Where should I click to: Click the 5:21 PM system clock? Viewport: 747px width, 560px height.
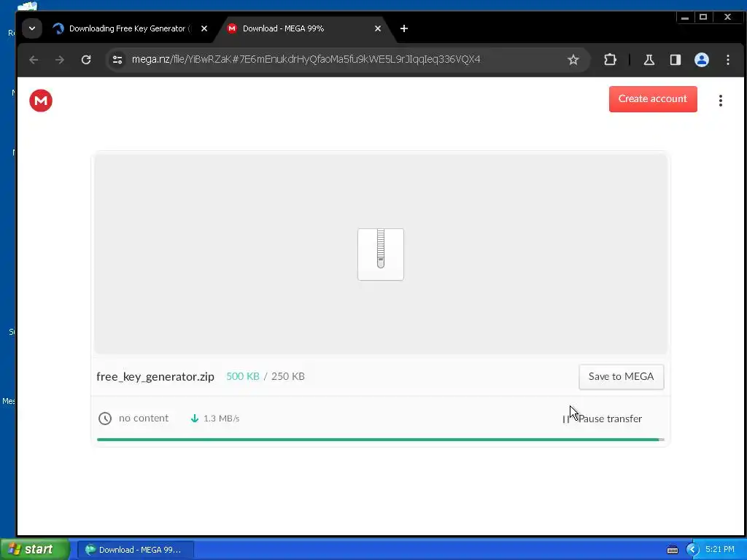(x=720, y=549)
